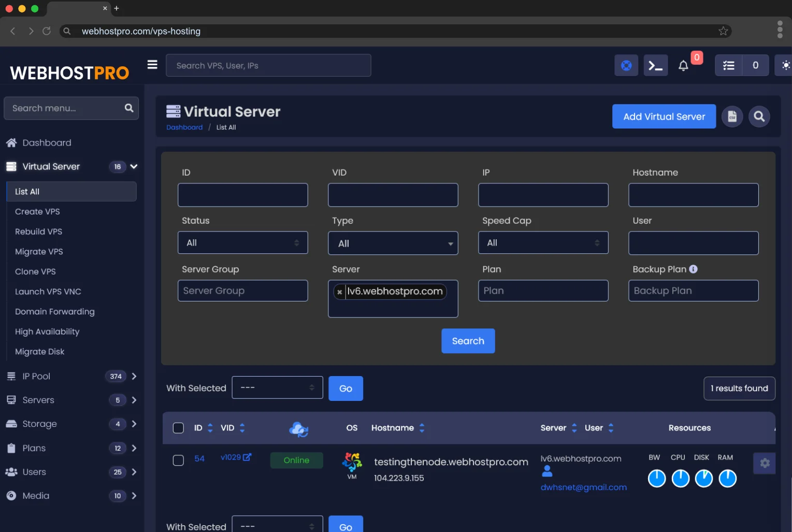Expand the Servers menu

[x=134, y=400]
